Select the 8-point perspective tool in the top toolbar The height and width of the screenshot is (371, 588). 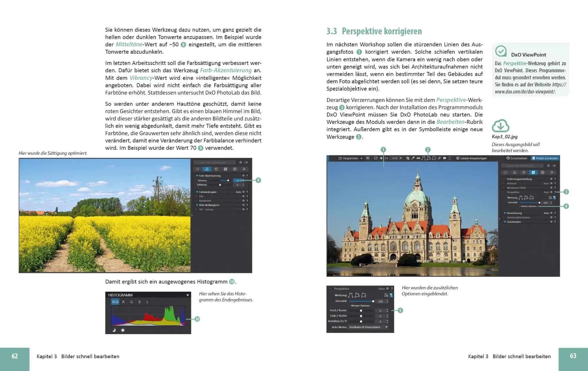coord(434,158)
